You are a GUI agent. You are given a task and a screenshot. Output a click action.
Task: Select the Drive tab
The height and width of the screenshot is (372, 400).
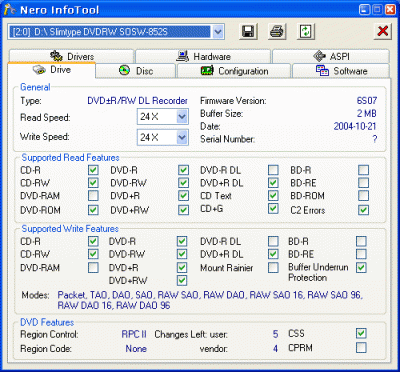[x=52, y=70]
